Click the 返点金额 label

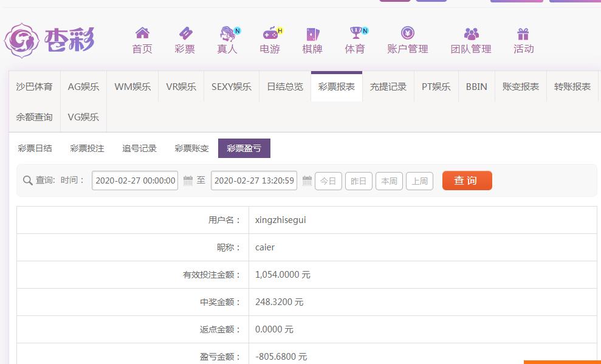(221, 329)
